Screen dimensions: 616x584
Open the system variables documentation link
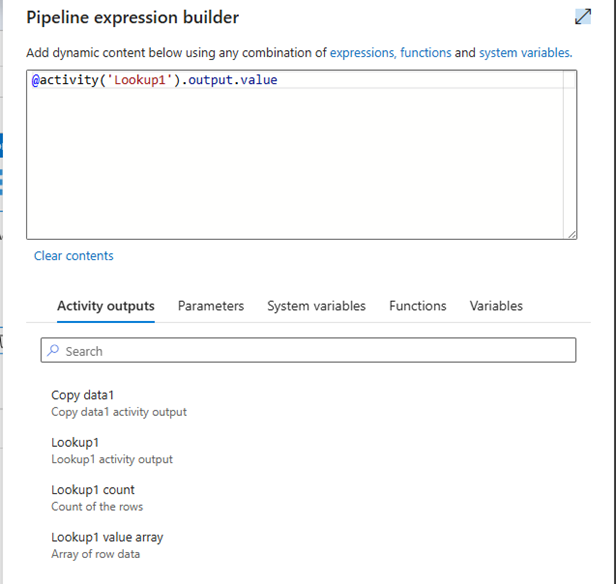coord(526,53)
